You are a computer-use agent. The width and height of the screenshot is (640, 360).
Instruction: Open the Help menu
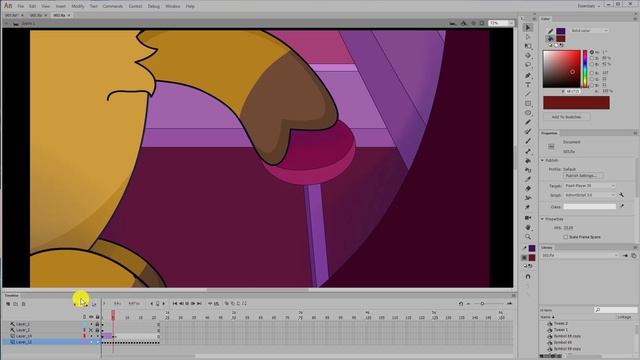pos(190,7)
